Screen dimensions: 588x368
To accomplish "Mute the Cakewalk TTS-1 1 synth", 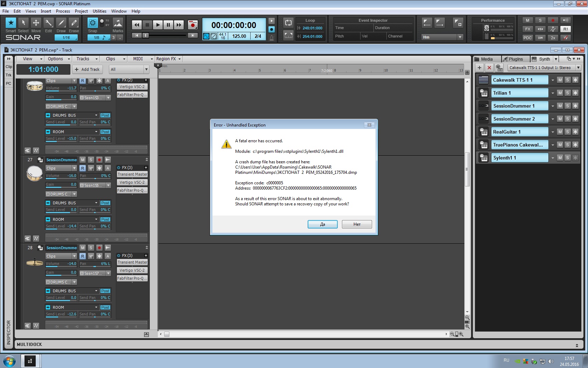I will point(560,80).
